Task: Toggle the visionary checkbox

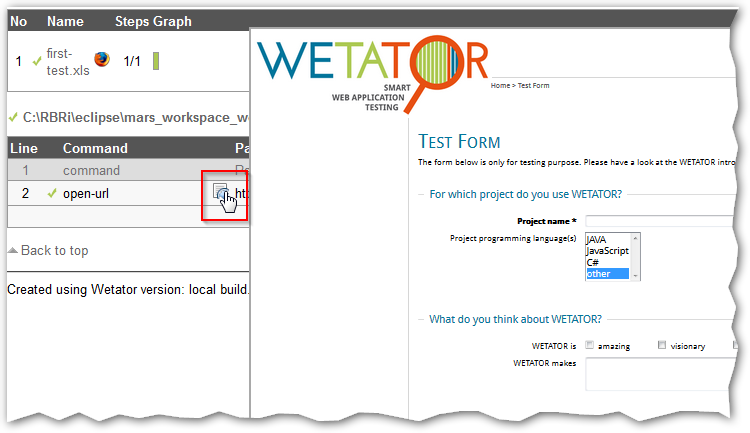Action: [662, 345]
